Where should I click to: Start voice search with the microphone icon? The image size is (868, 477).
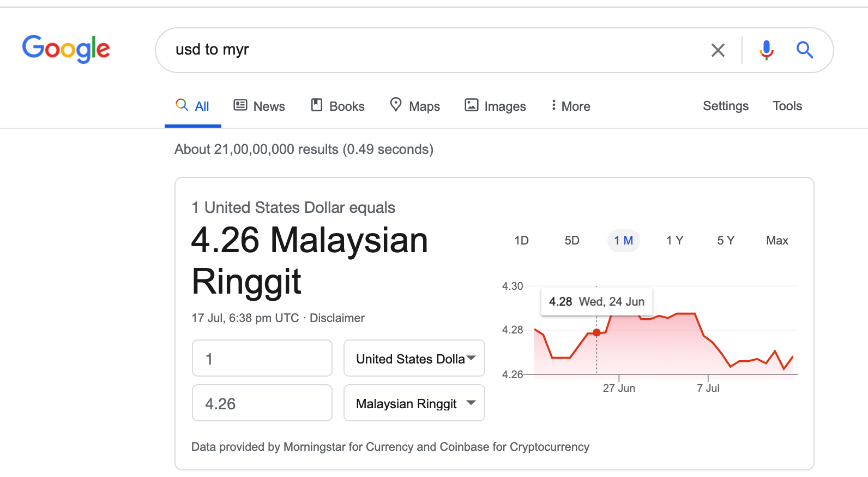pos(767,50)
